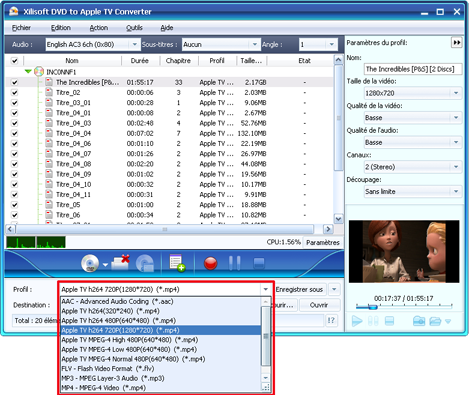469x395 pixels.
Task: Open the Outils menu
Action: [x=134, y=28]
